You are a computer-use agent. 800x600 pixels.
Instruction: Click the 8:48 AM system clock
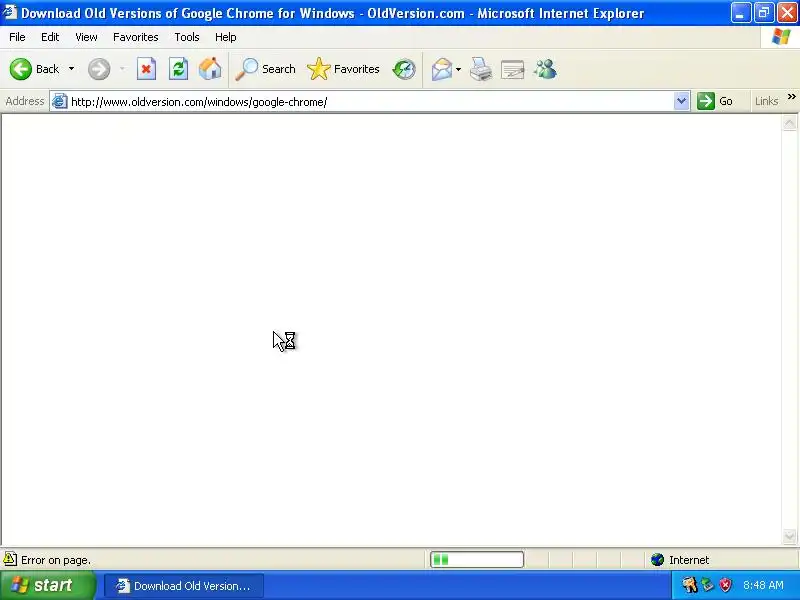click(763, 585)
